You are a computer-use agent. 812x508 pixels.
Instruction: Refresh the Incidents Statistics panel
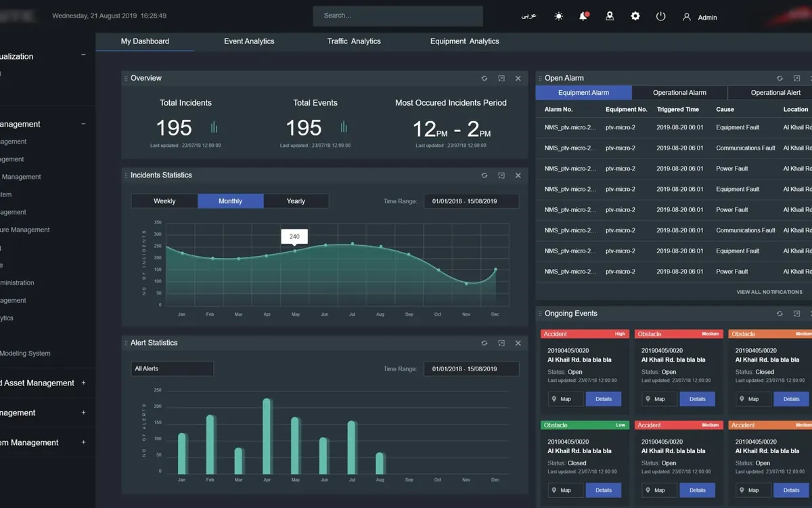484,175
